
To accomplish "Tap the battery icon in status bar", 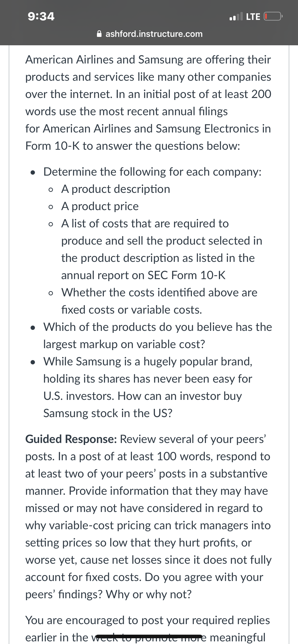I will coord(273,17).
